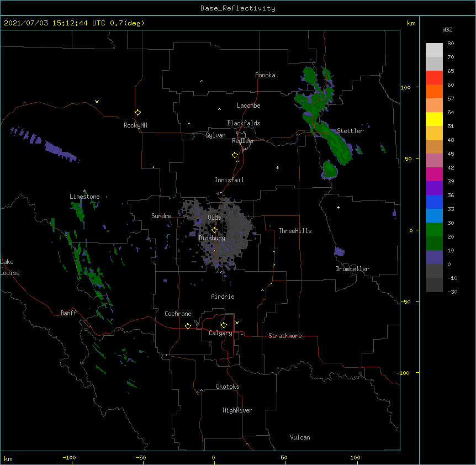Click the Drumheller label
The width and height of the screenshot is (476, 465).
pos(352,269)
